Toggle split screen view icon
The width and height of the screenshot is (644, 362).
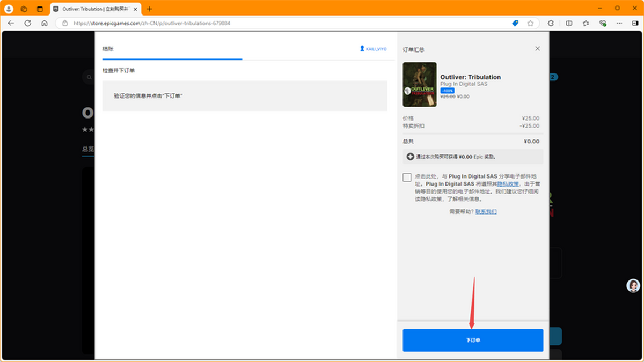pos(569,23)
